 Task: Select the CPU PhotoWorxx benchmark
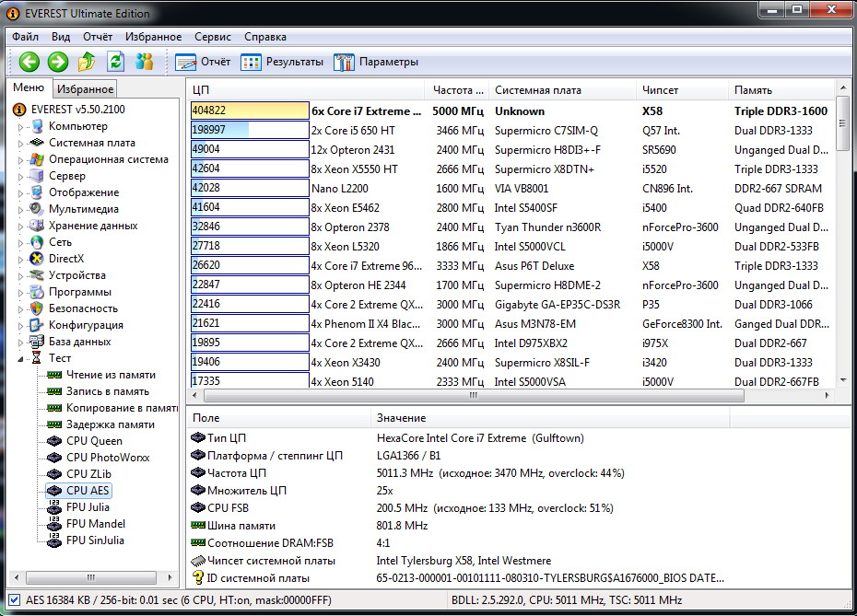click(x=108, y=458)
